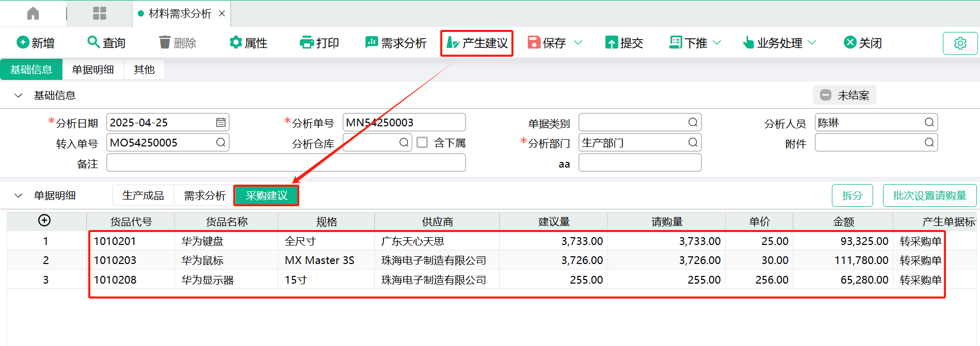Screen dimensions: 980x346
Task: Open 查询 search
Action: click(x=106, y=43)
